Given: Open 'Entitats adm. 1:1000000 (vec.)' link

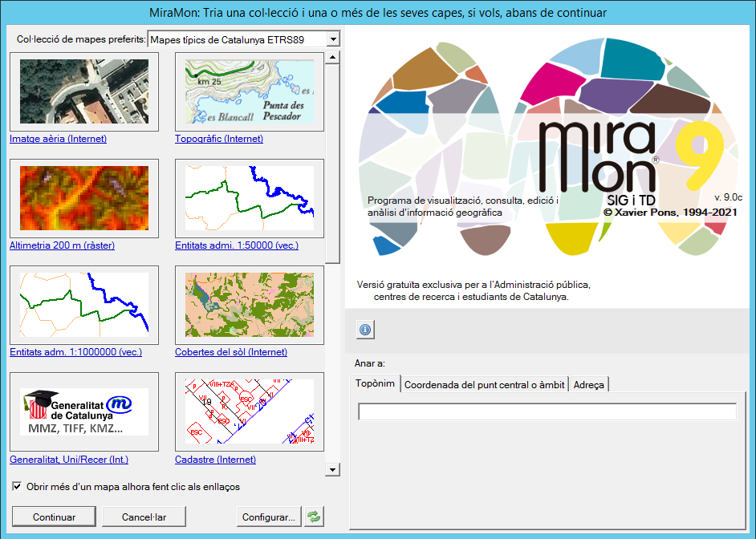Looking at the screenshot, I should [75, 352].
